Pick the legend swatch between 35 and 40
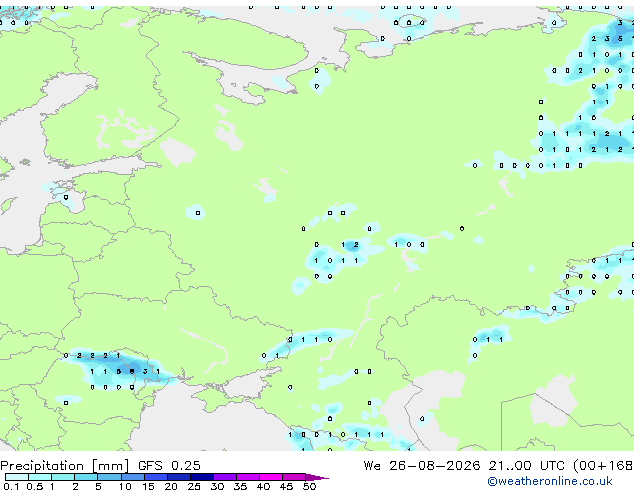 click(x=247, y=477)
